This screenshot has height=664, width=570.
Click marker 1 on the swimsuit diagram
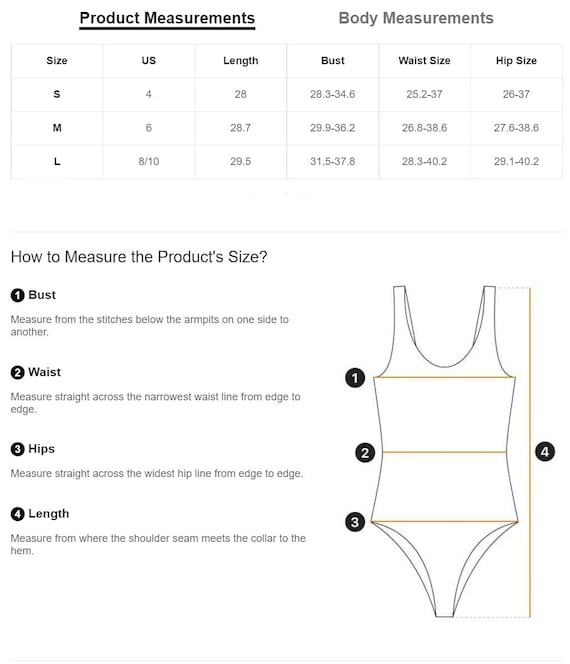pos(355,378)
